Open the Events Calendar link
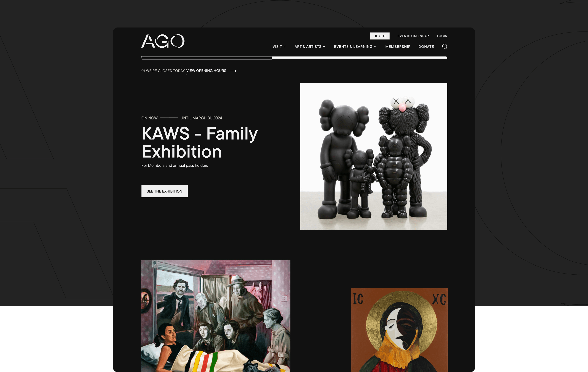This screenshot has height=372, width=588. [x=413, y=36]
